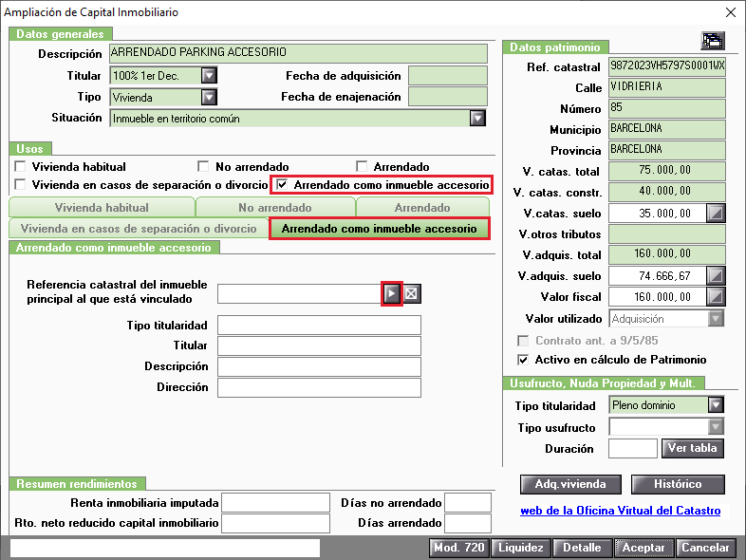Enable the No arrendado checkbox
Screen dimensions: 746x560
click(x=203, y=166)
